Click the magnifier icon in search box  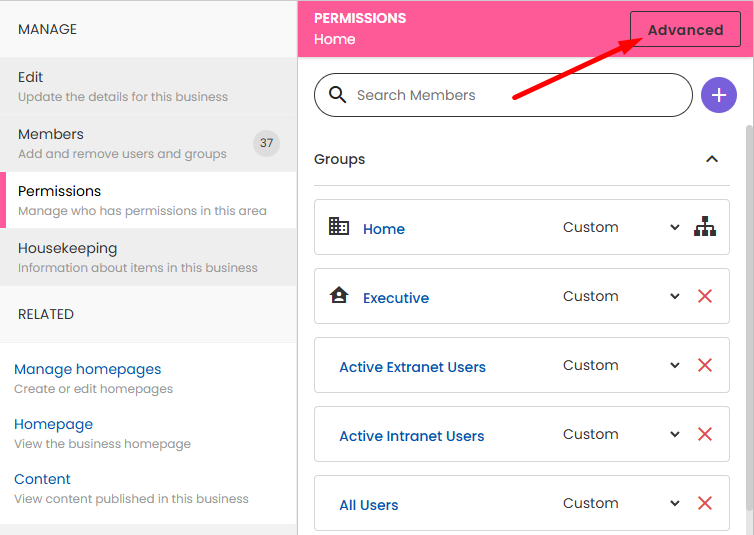(337, 95)
